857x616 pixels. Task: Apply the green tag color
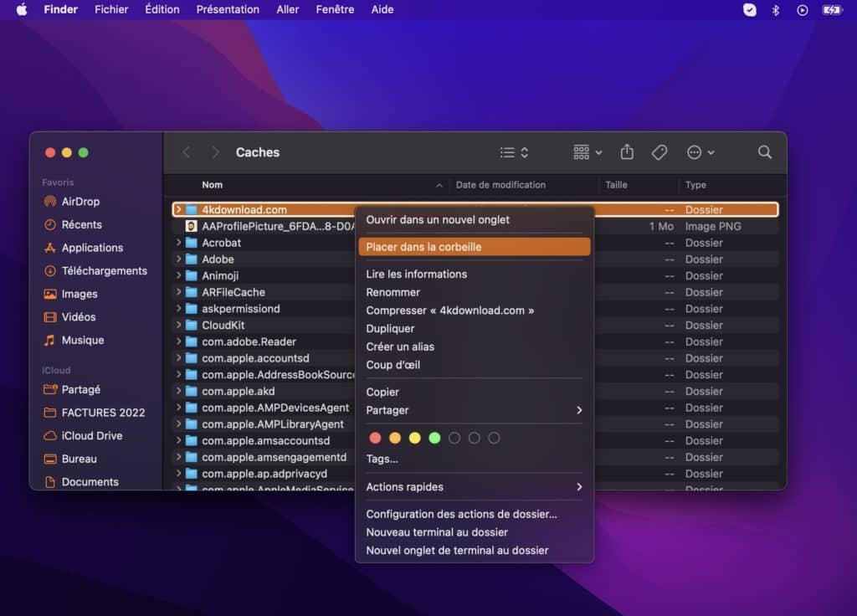click(434, 438)
